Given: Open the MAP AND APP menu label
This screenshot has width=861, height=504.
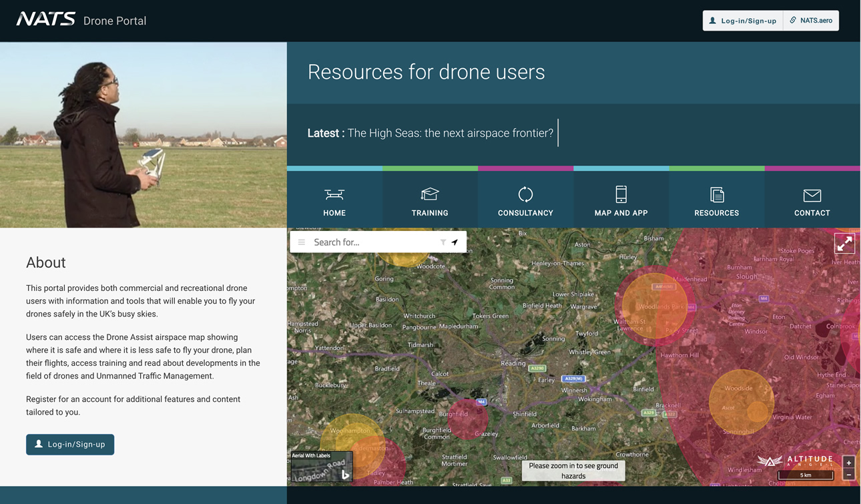Looking at the screenshot, I should coord(621,213).
